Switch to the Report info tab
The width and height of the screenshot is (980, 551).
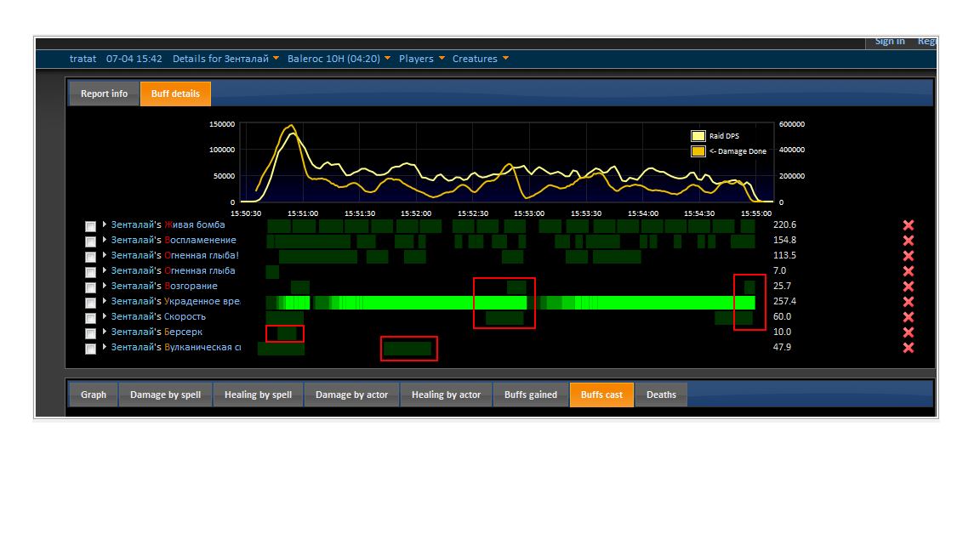click(104, 94)
